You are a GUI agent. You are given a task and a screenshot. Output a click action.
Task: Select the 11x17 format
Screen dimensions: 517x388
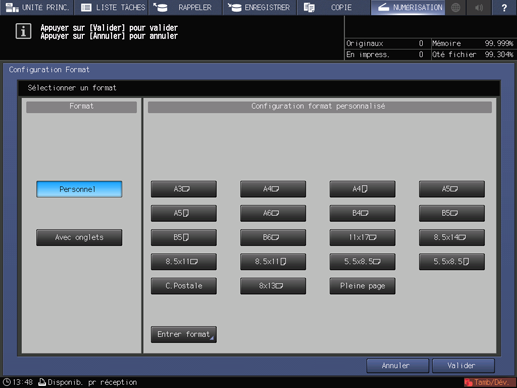click(x=362, y=237)
